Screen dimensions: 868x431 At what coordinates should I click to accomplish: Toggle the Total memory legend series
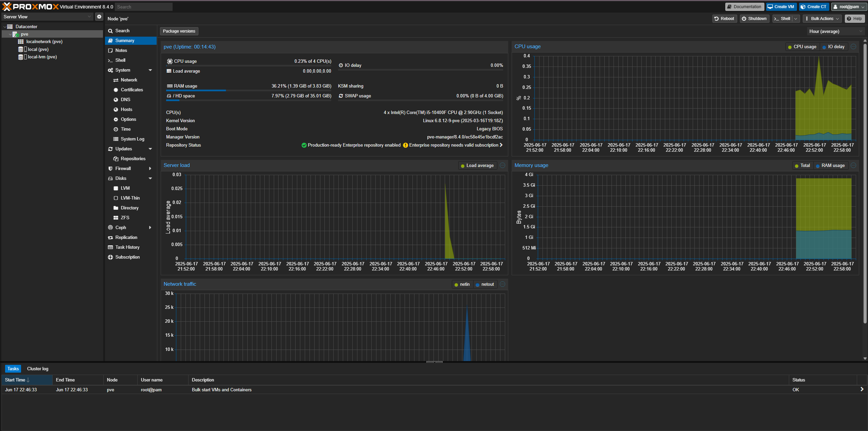point(802,166)
